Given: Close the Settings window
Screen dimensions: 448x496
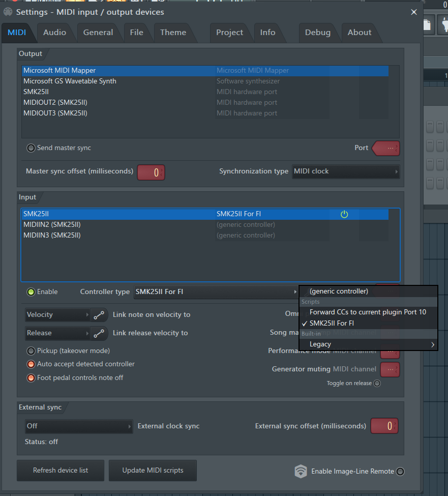Looking at the screenshot, I should click(414, 12).
